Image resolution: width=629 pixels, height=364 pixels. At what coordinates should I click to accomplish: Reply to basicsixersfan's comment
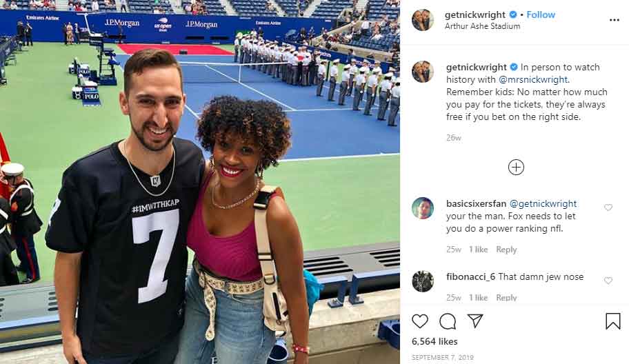506,250
